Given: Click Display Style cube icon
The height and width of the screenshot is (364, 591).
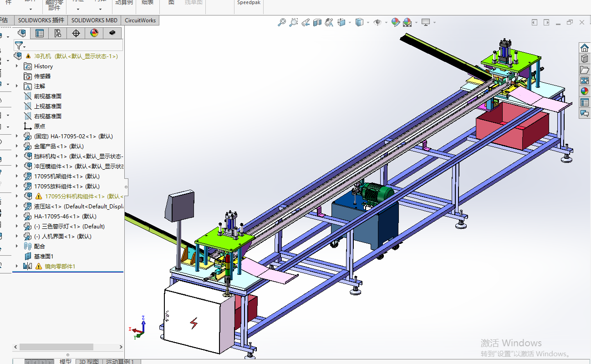Looking at the screenshot, I should click(x=359, y=22).
